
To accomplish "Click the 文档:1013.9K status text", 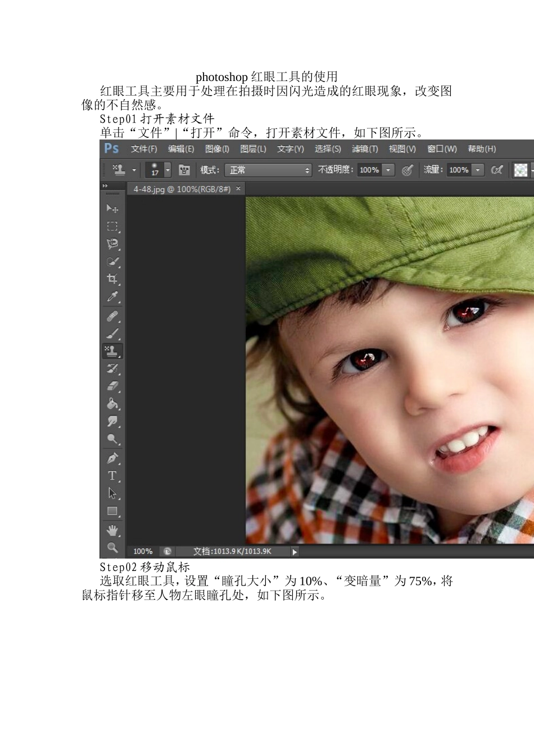I will (232, 552).
